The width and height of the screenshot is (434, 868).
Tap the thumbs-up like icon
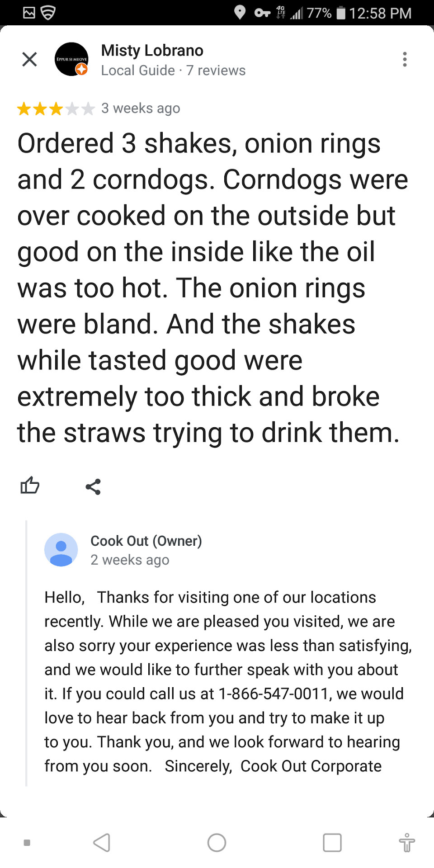click(30, 486)
